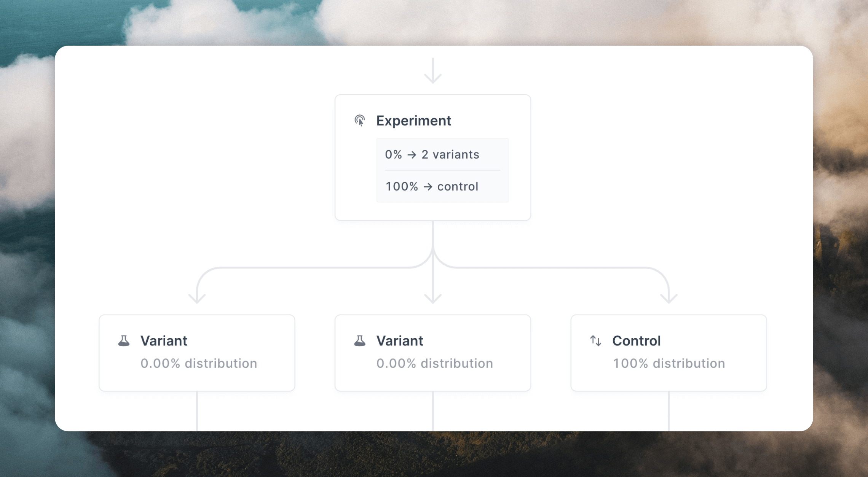Screen dimensions: 868x477
Task: Click arrowhead pointing to the left Variant
Action: click(197, 299)
